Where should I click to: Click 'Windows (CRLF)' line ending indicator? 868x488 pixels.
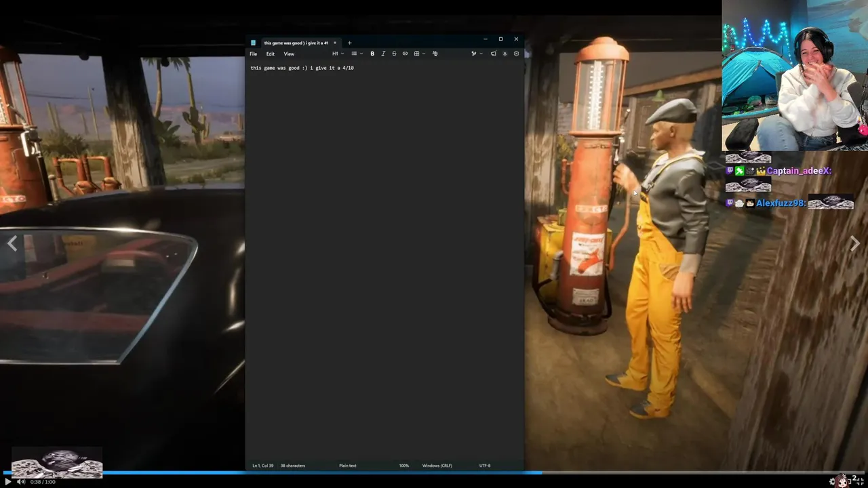point(437,466)
